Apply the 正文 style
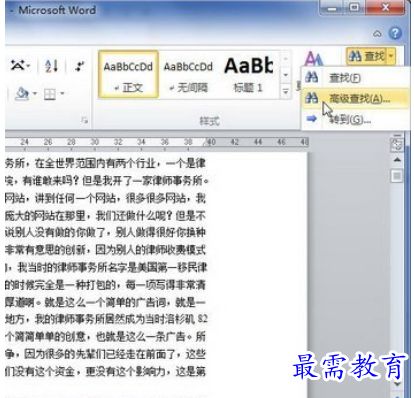414x398 pixels. point(128,75)
